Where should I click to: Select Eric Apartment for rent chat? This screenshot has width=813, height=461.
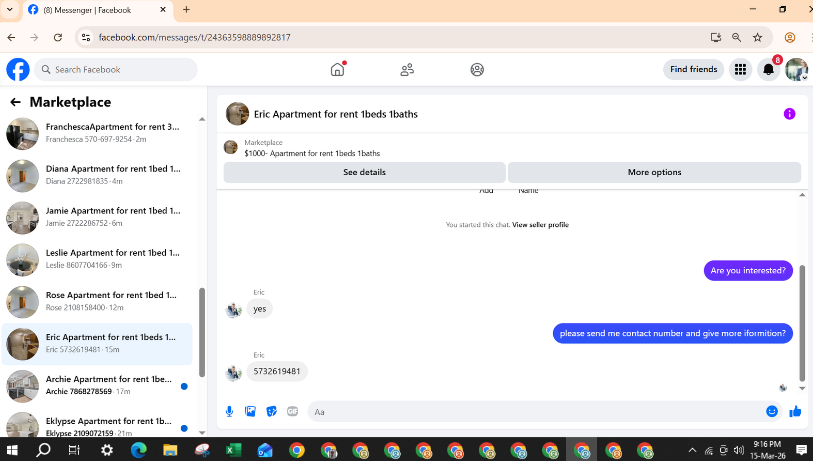click(x=97, y=343)
